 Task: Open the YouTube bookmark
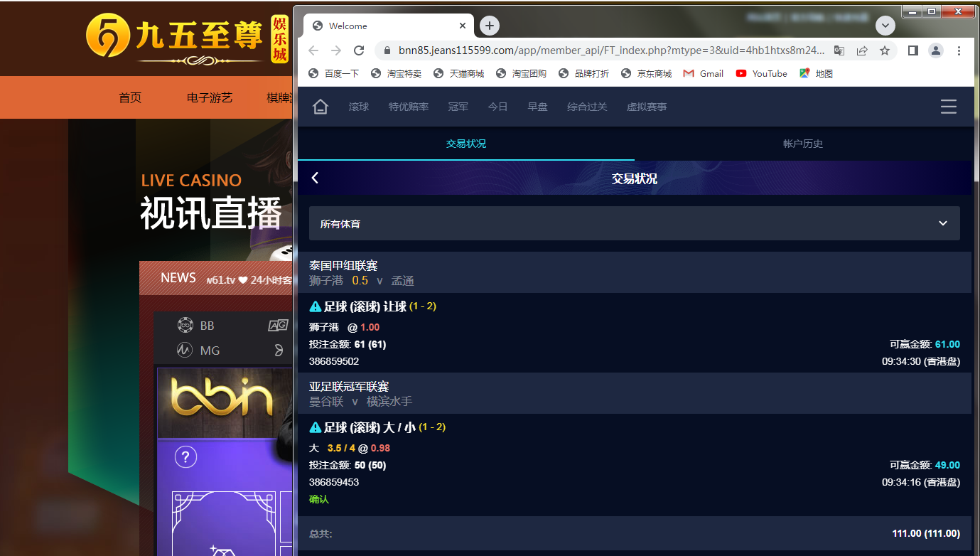(761, 73)
